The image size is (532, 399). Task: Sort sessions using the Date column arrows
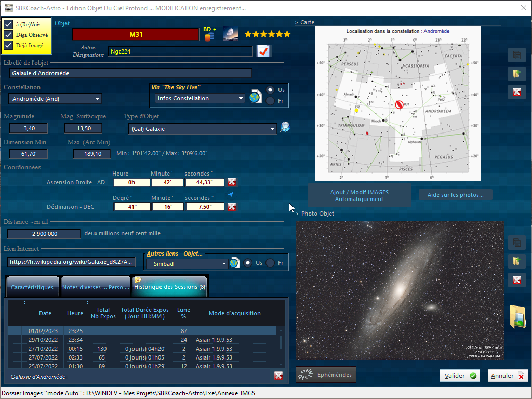click(x=24, y=303)
